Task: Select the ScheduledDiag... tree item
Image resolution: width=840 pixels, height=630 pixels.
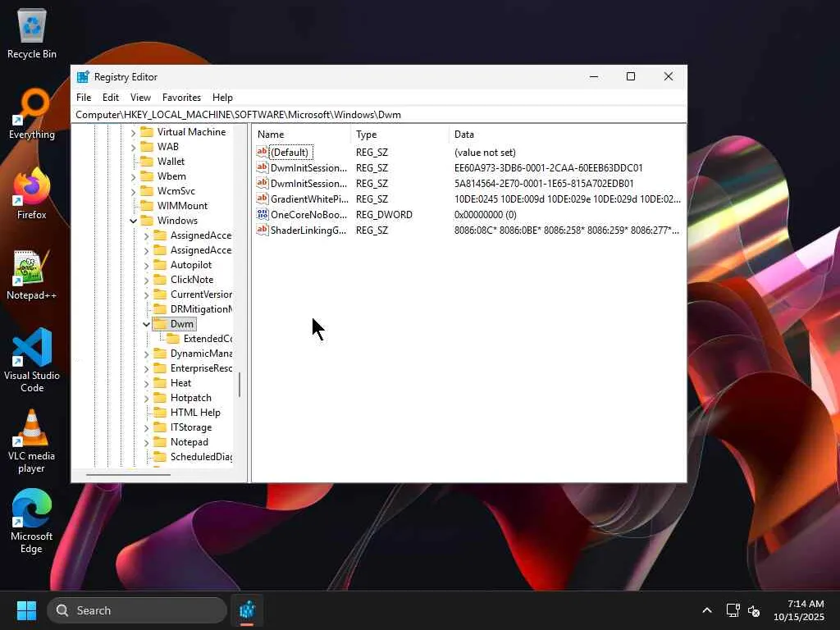Action: 201,457
